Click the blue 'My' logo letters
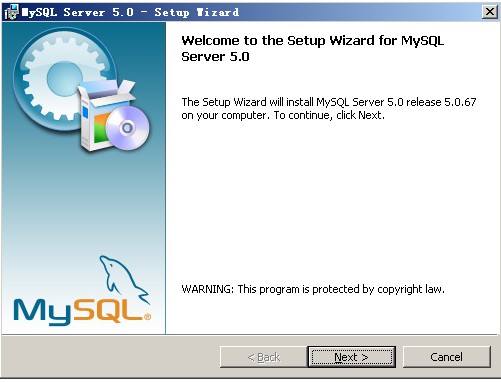 42,312
